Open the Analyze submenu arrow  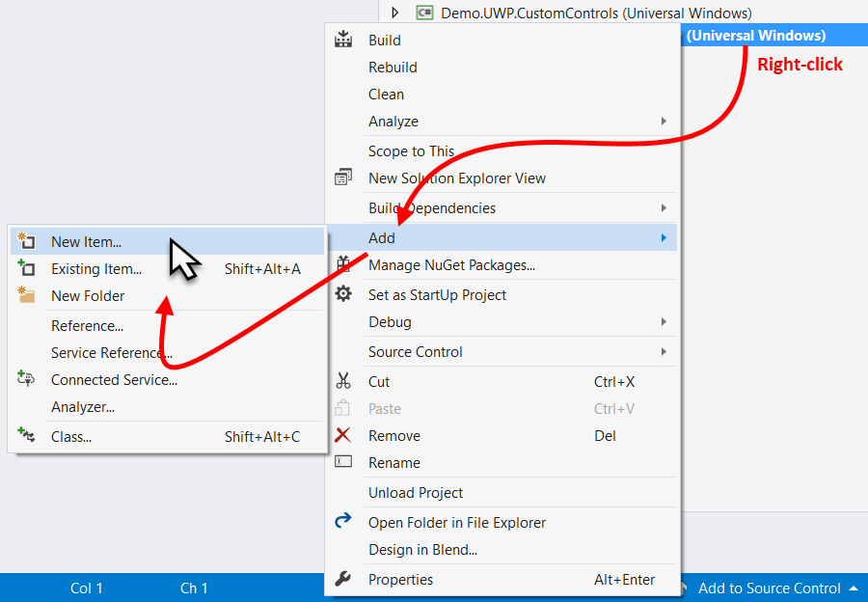664,121
